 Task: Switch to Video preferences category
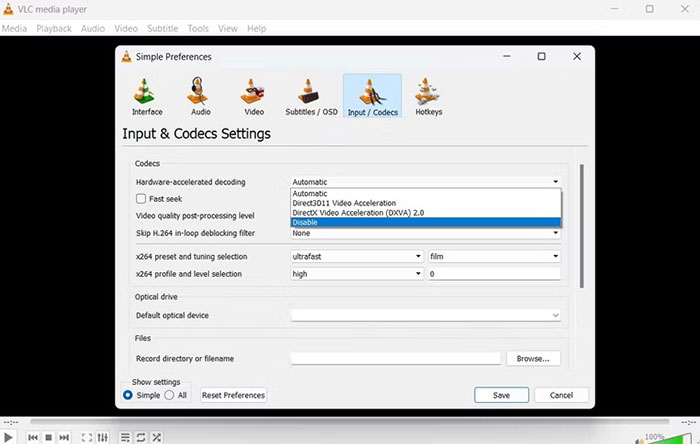253,97
